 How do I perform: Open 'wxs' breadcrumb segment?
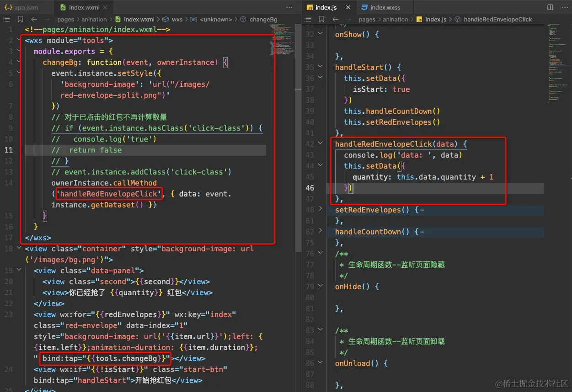(177, 19)
